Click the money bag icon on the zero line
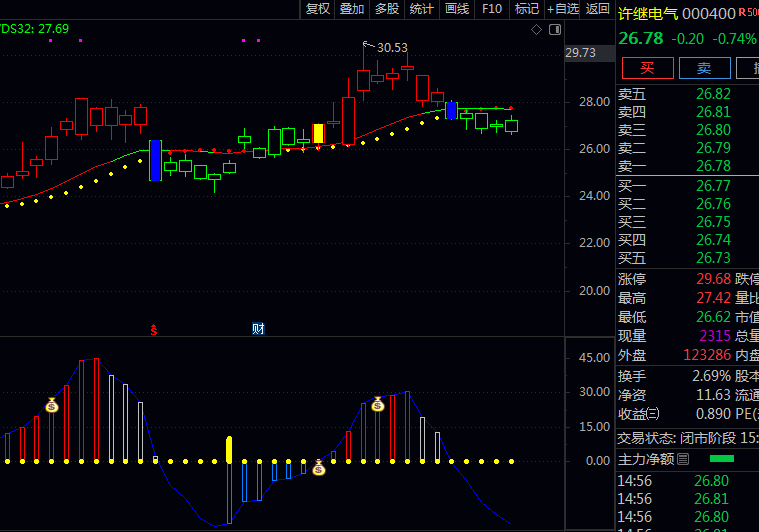Screen dimensions: 759x532 pyautogui.click(x=318, y=467)
